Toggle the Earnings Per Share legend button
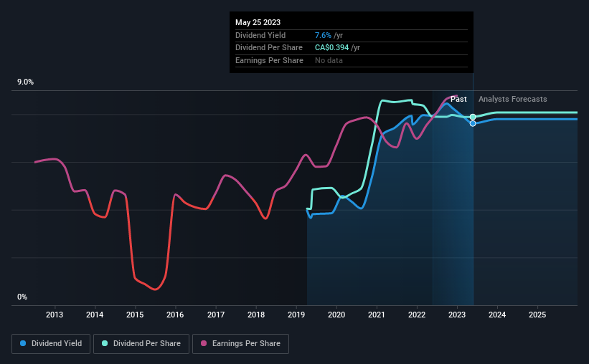The image size is (589, 364). coord(240,344)
